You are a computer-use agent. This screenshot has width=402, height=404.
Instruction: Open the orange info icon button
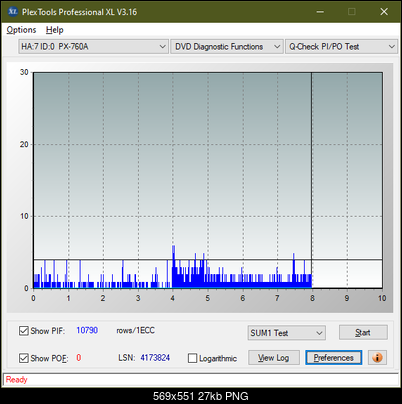pos(377,358)
